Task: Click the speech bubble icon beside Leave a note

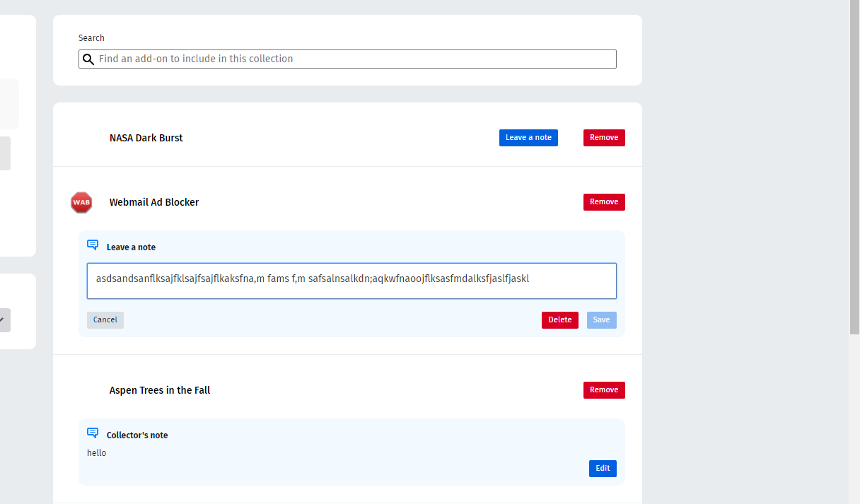Action: (x=93, y=245)
